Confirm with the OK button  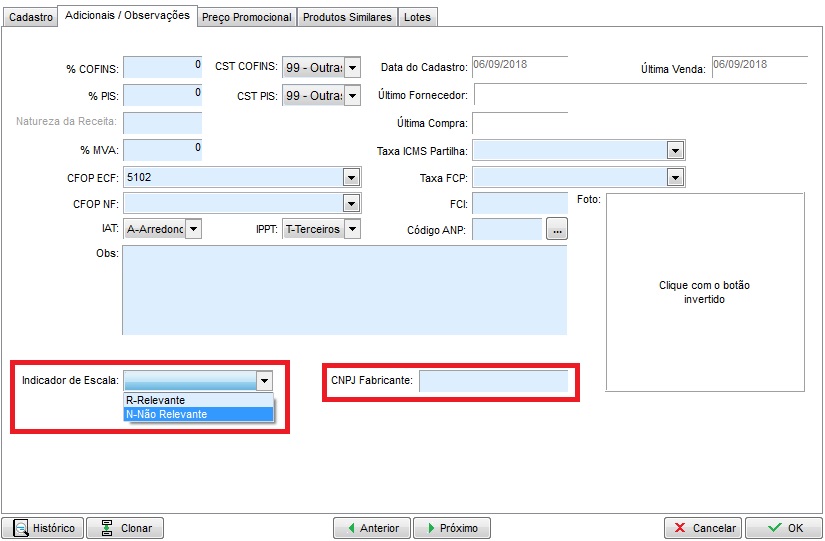785,528
